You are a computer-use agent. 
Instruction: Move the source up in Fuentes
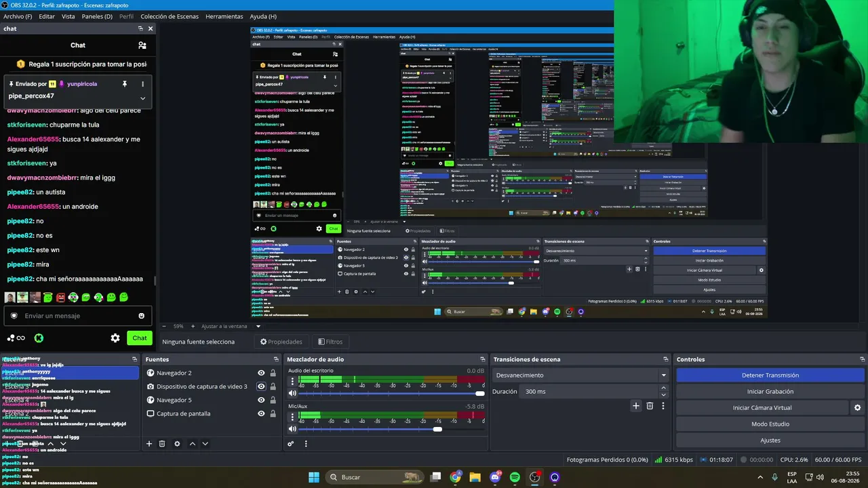[x=193, y=444]
